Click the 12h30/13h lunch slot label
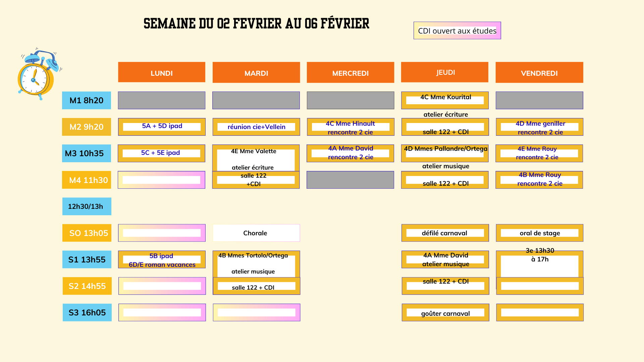644x362 pixels. click(87, 206)
